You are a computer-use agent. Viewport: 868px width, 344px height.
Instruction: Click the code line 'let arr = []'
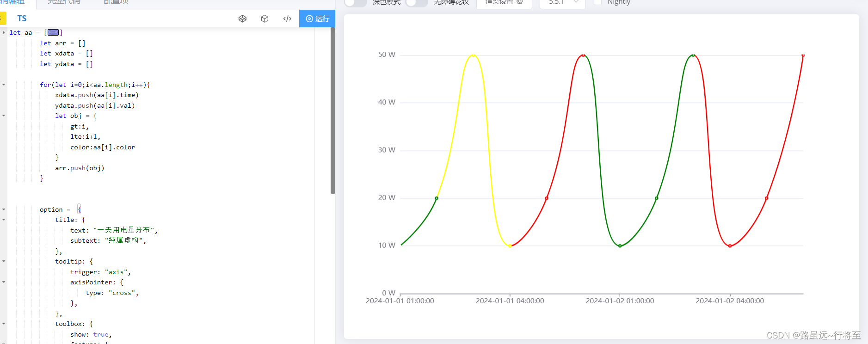tap(62, 43)
